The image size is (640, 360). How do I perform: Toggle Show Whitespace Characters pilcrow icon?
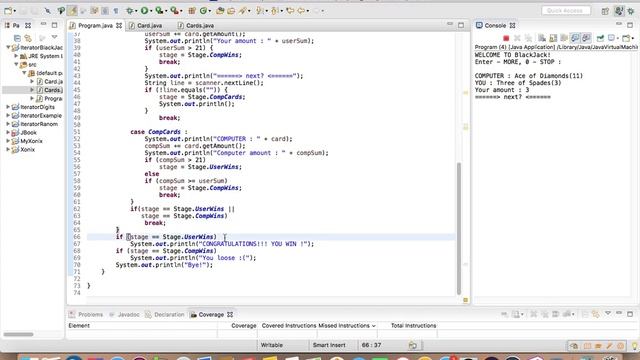[x=116, y=11]
